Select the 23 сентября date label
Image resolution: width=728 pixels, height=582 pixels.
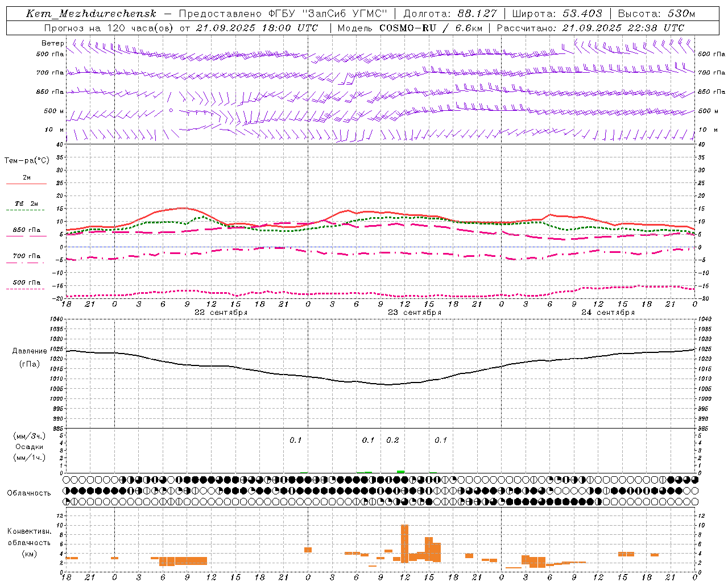point(415,313)
